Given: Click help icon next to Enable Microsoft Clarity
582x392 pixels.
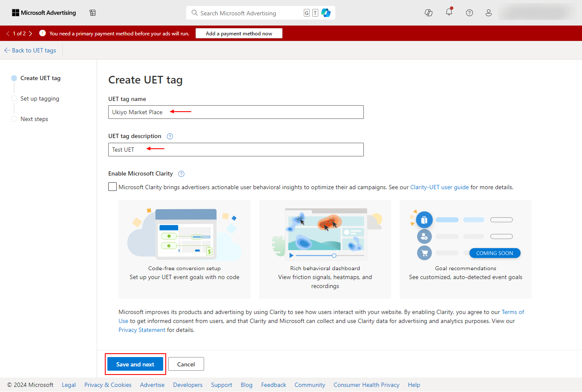Looking at the screenshot, I should tap(181, 174).
